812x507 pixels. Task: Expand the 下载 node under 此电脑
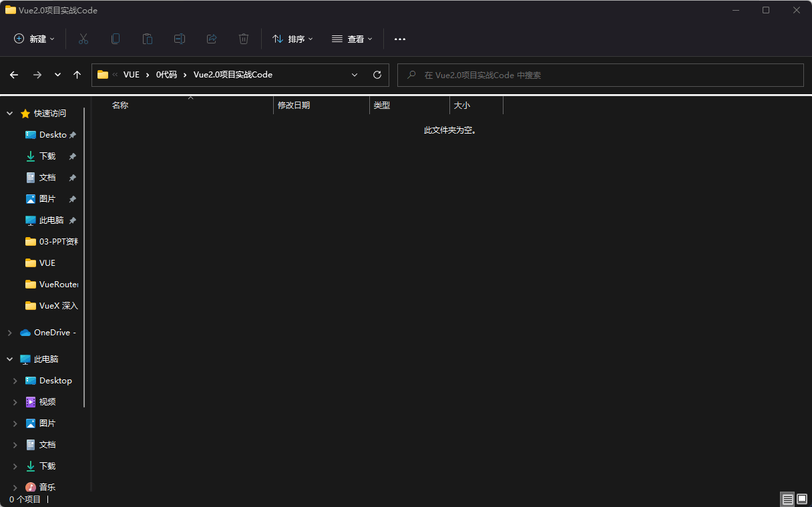(15, 466)
